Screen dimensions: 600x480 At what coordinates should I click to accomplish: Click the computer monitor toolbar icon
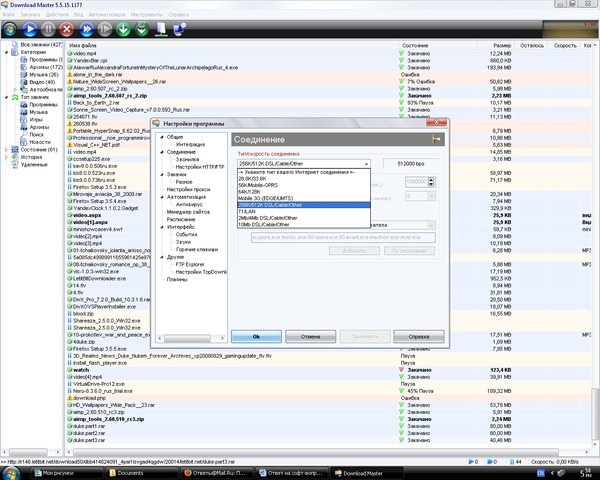[x=179, y=29]
